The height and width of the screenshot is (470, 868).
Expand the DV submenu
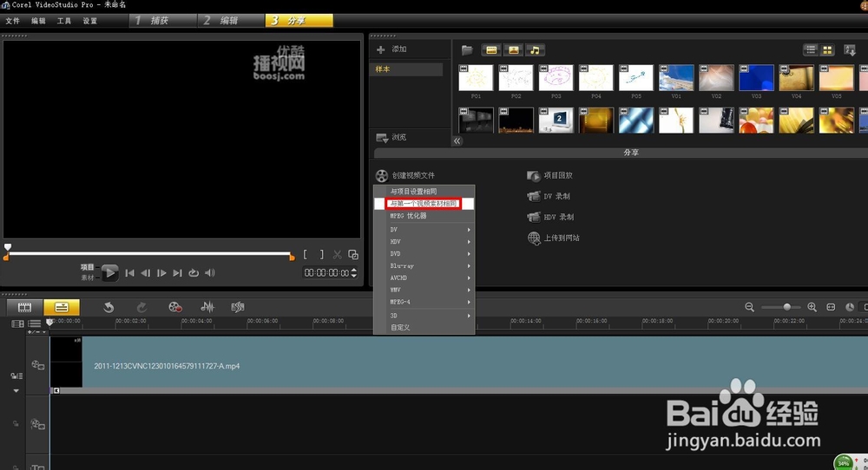424,230
